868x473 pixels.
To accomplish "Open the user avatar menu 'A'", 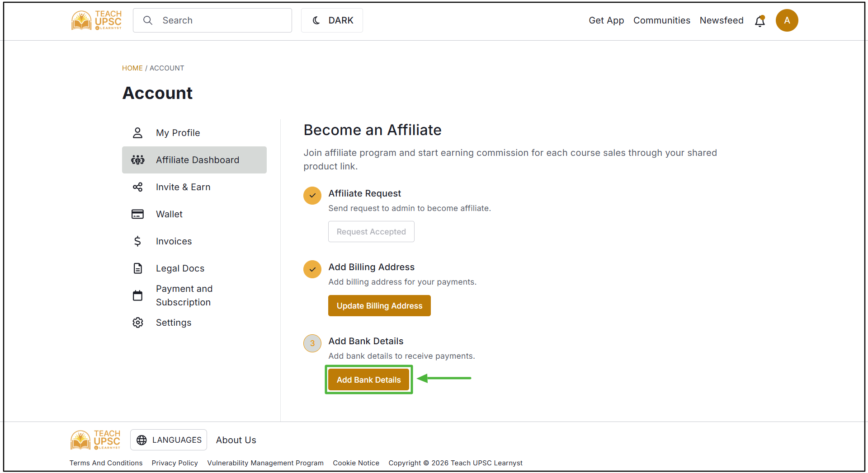I will point(787,20).
